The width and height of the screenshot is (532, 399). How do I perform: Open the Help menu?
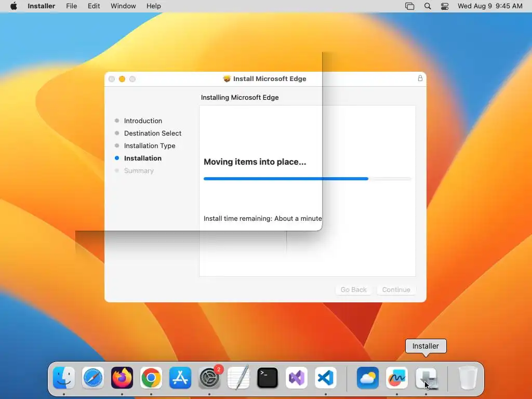tap(154, 6)
